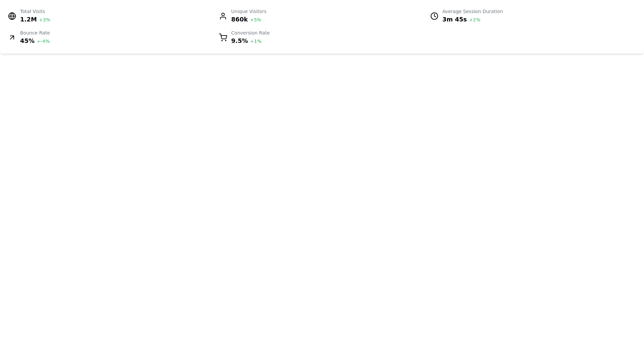
Task: Click the 860k unique visitors value
Action: click(239, 19)
